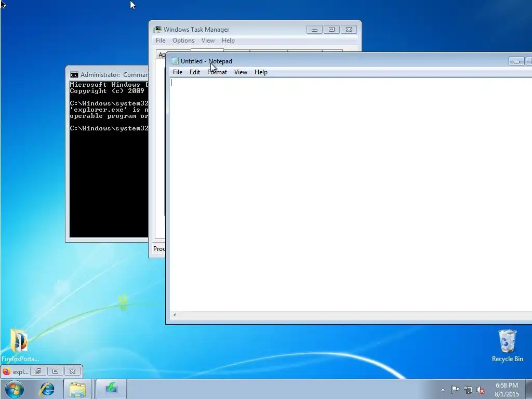Image resolution: width=532 pixels, height=399 pixels.
Task: Maximize the Windows Task Manager window
Action: point(331,30)
